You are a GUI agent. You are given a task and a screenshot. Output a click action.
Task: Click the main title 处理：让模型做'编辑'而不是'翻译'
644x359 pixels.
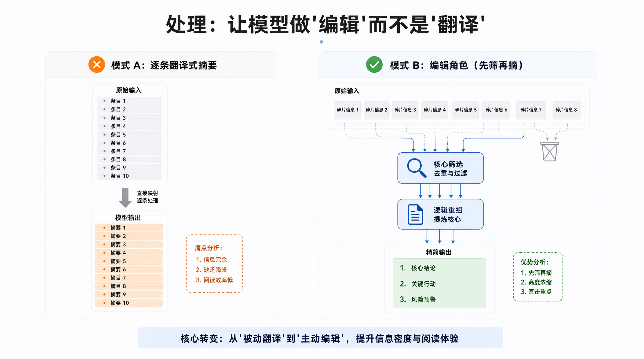[325, 24]
